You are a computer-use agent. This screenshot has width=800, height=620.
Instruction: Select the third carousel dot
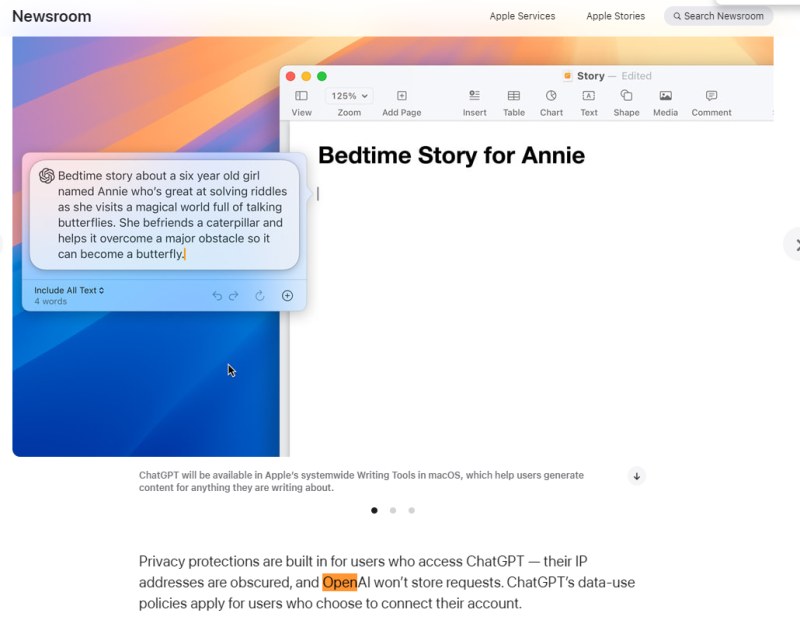click(411, 510)
